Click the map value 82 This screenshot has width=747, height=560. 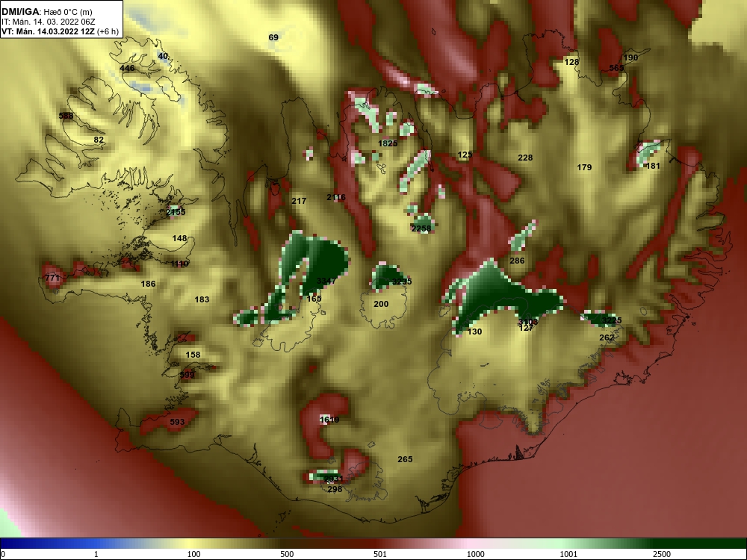(x=99, y=140)
